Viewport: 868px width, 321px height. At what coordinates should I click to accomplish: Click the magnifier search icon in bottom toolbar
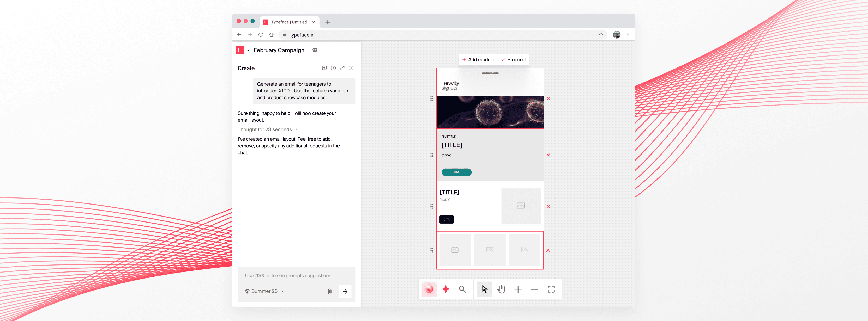pyautogui.click(x=462, y=289)
